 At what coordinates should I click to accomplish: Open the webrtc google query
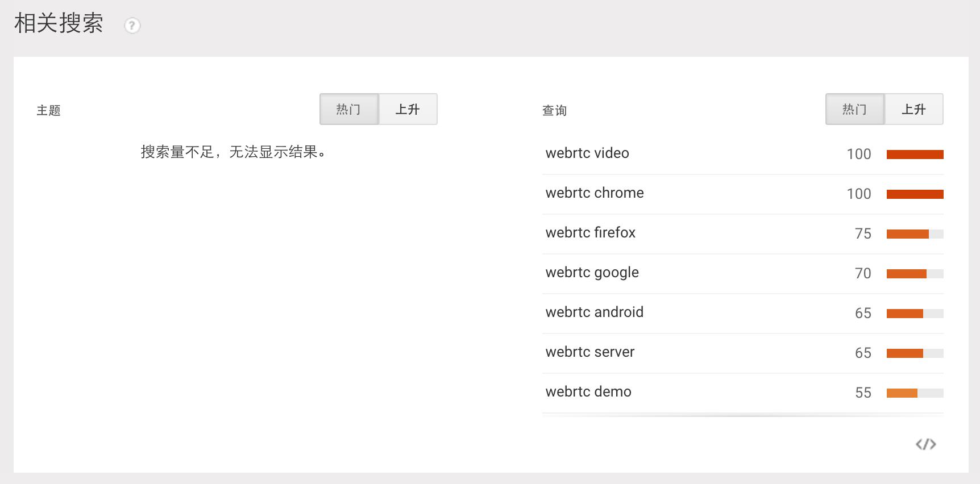[592, 273]
